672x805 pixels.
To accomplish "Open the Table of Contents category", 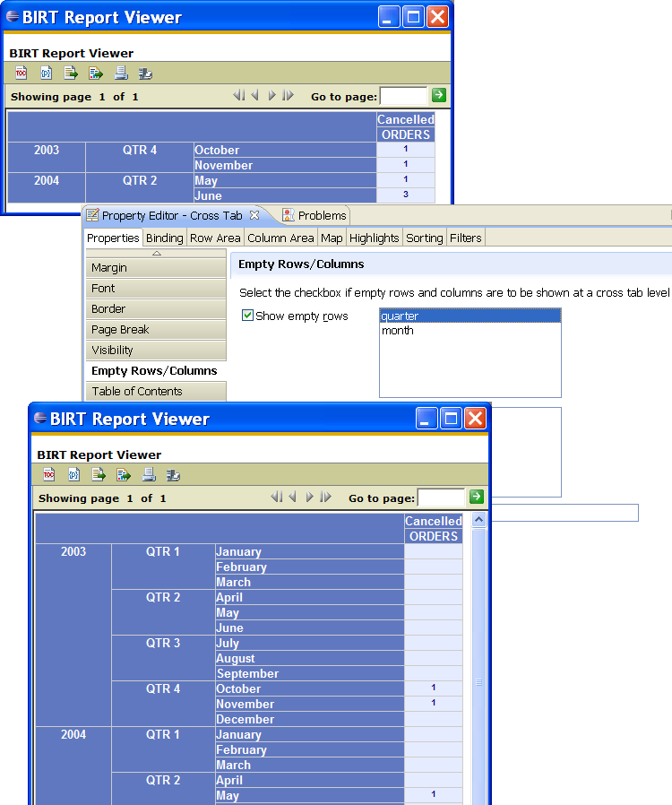I will coord(156,391).
